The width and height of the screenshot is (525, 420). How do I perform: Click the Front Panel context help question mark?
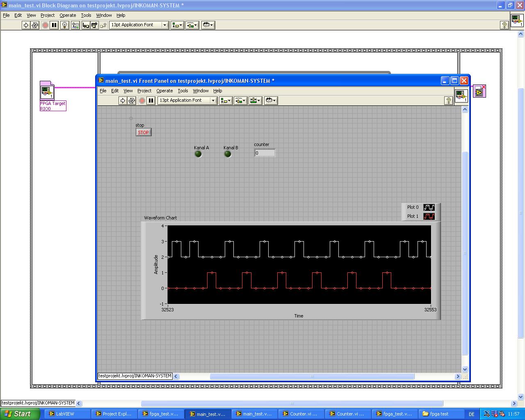click(449, 100)
